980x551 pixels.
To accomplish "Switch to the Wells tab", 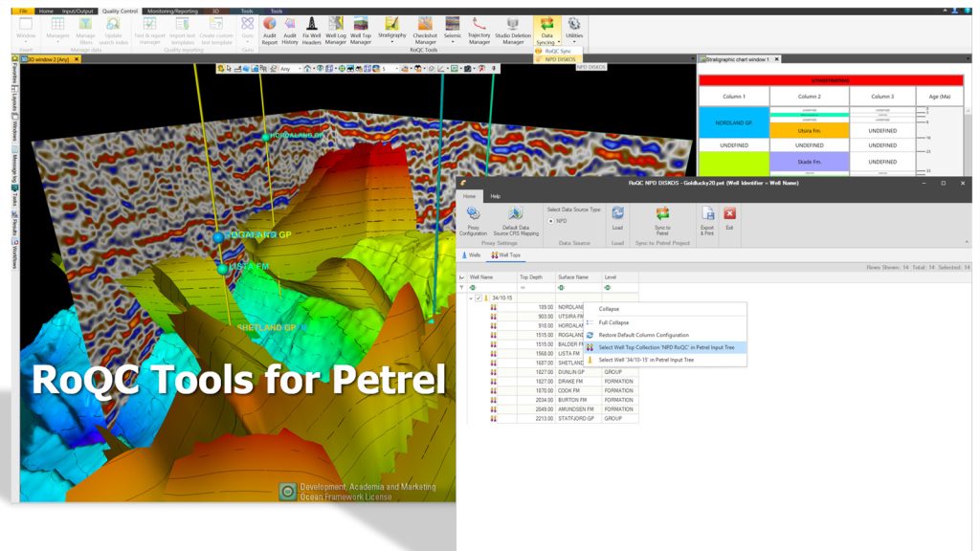I will (x=472, y=255).
